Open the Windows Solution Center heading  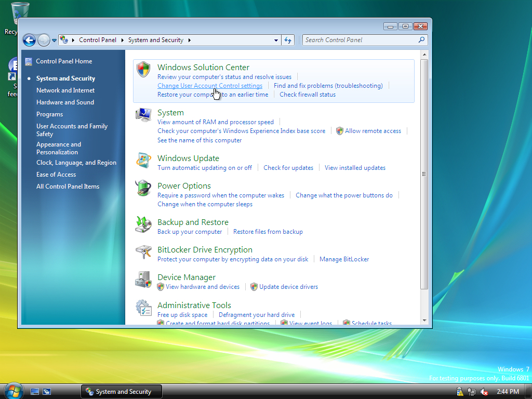click(x=203, y=67)
